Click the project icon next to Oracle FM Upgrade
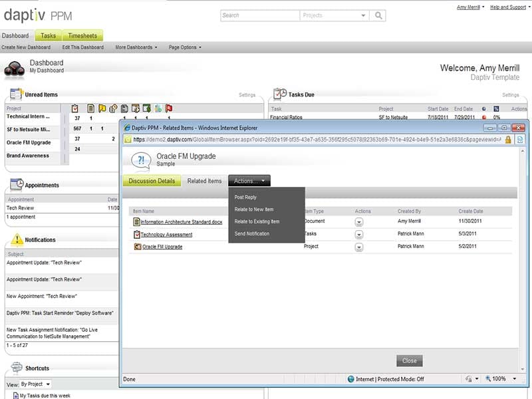This screenshot has width=532, height=399. click(138, 247)
